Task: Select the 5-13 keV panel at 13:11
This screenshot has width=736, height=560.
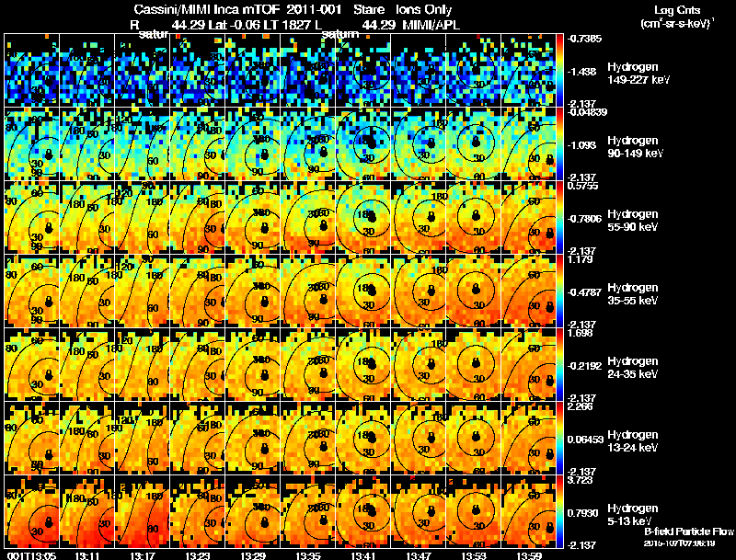Action: coord(86,512)
